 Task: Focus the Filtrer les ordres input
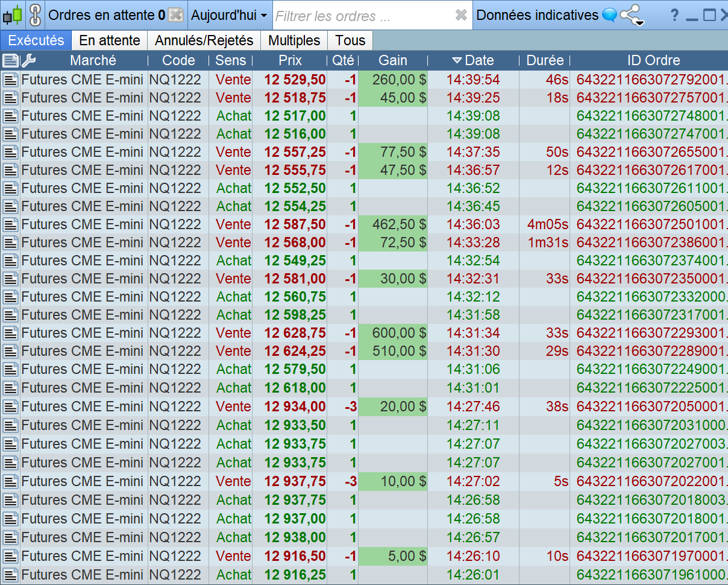coord(362,16)
